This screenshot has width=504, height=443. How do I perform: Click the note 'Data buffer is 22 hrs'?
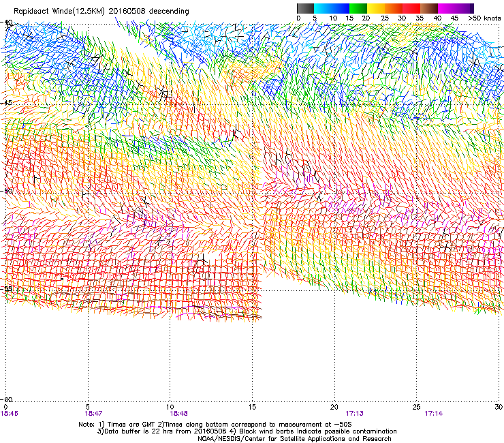[138, 431]
